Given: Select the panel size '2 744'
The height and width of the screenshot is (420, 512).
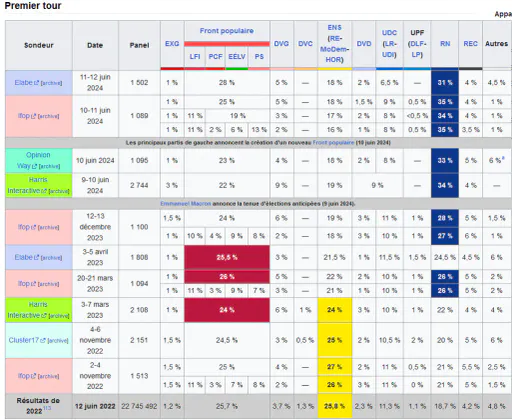Looking at the screenshot, I should click(x=139, y=185).
